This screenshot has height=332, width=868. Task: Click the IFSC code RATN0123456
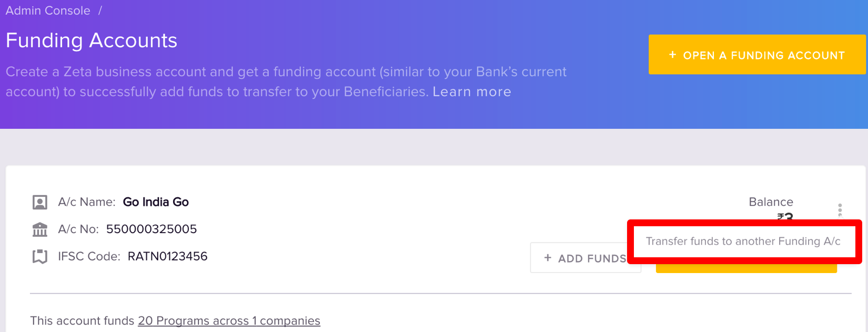168,256
